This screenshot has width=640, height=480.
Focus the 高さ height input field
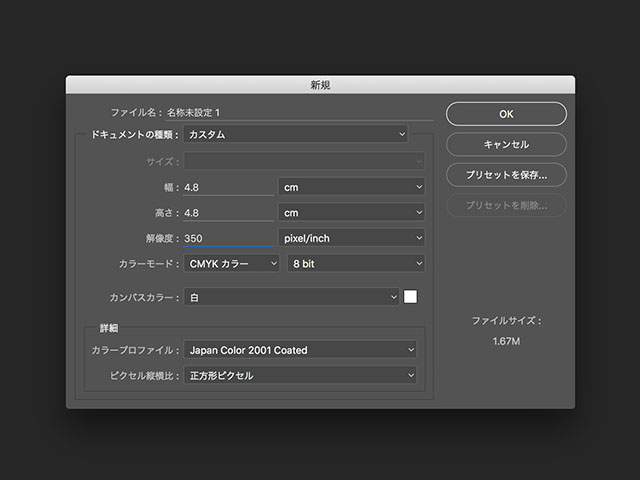pos(229,213)
